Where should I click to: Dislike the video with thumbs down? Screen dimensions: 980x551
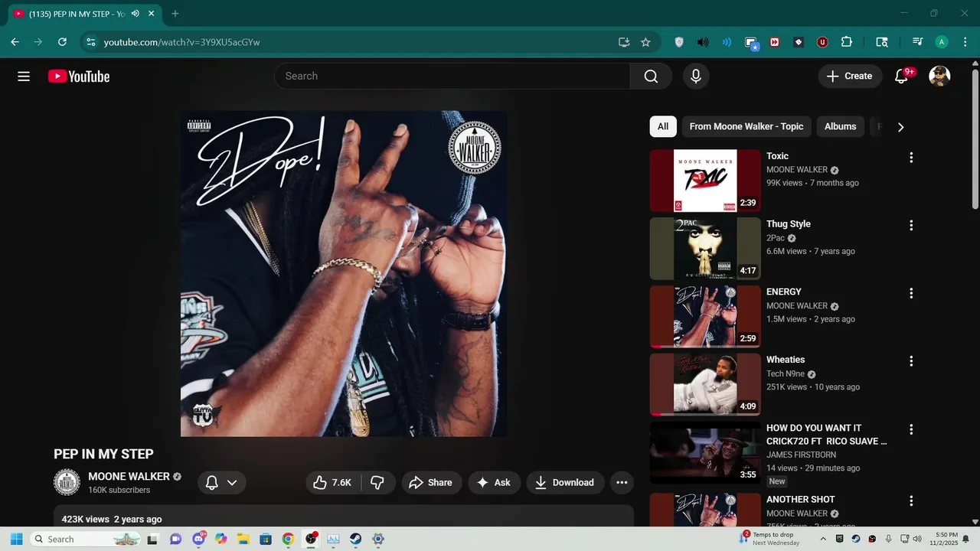tap(377, 482)
